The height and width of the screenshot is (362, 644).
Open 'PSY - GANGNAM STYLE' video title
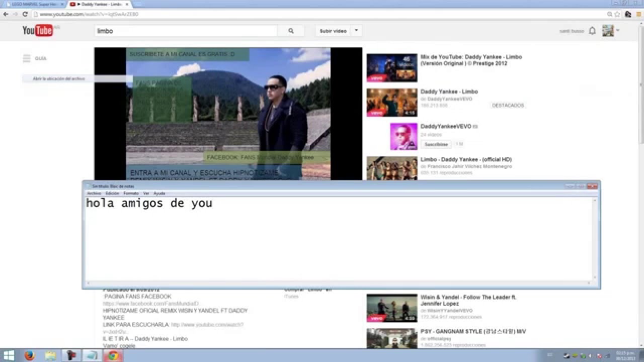[473, 331]
